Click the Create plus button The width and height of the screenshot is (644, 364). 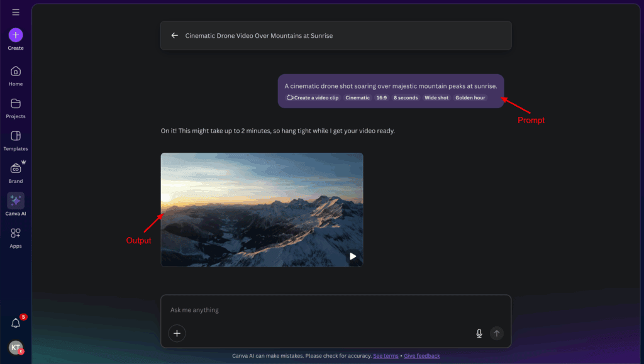click(x=15, y=35)
